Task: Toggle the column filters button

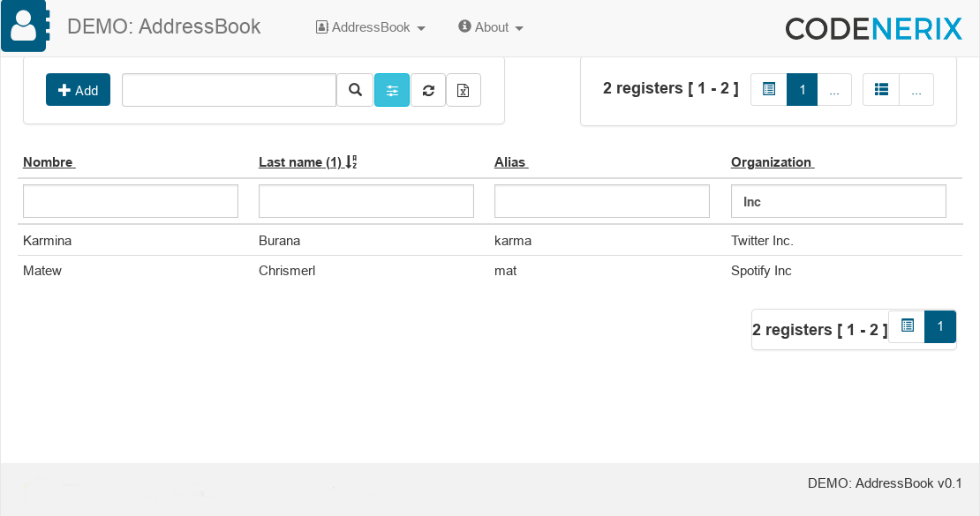Action: pos(392,90)
